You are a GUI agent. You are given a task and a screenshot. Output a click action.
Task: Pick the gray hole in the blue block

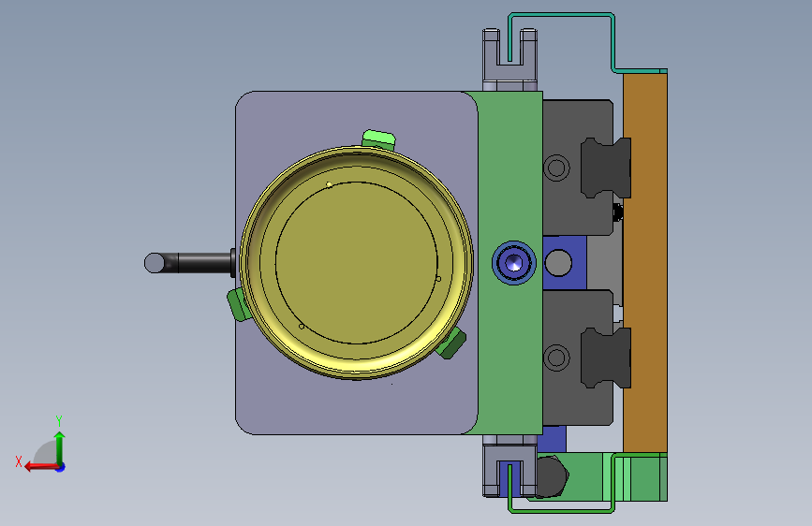tap(558, 262)
